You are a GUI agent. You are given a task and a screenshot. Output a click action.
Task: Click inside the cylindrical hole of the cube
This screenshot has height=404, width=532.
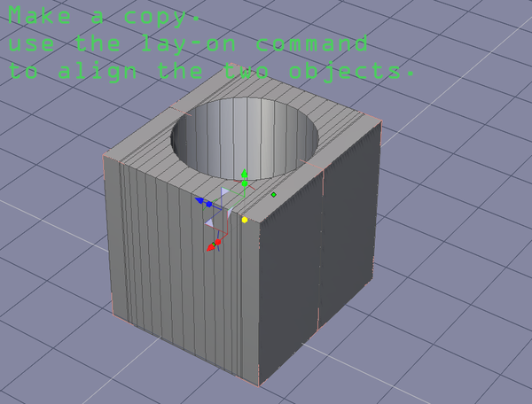coord(245,137)
